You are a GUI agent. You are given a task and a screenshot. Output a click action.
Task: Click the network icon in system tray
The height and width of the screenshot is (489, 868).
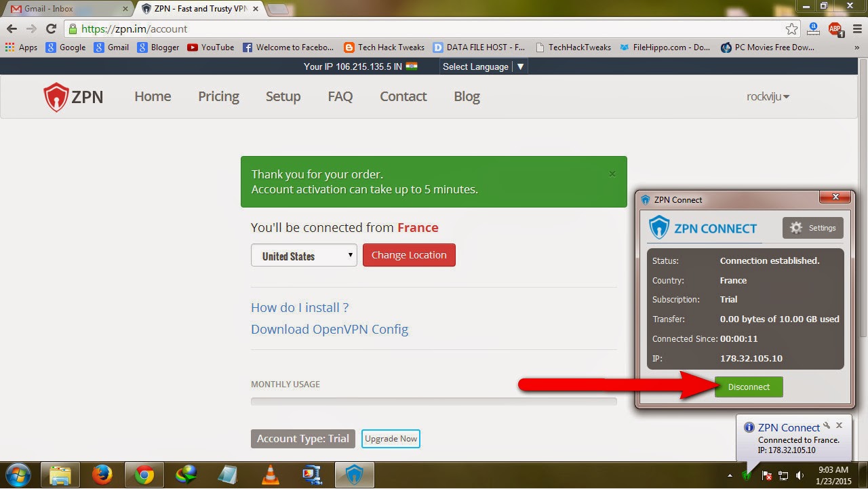tap(783, 475)
